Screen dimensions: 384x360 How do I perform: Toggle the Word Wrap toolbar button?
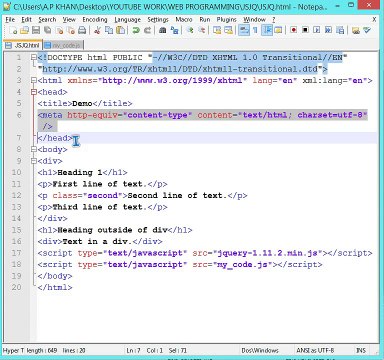tap(244, 31)
